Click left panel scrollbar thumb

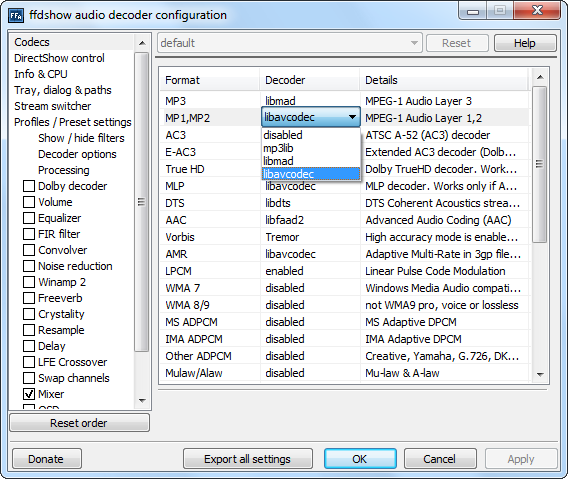tap(142, 202)
